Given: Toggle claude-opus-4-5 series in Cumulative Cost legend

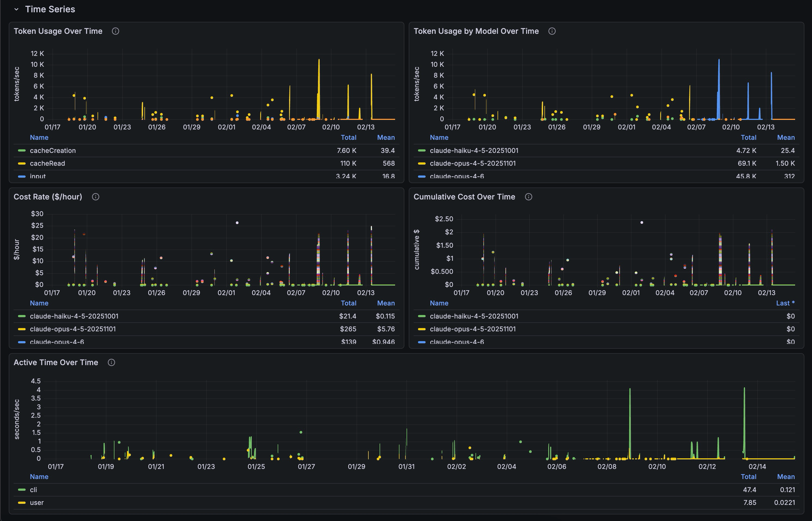Looking at the screenshot, I should pyautogui.click(x=473, y=329).
